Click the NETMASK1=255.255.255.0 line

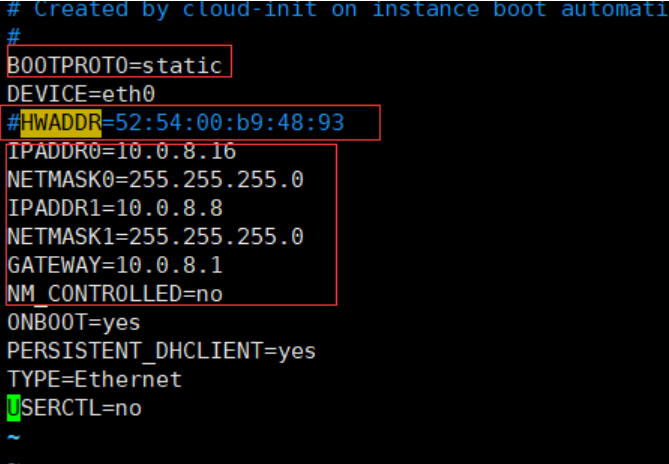tap(155, 237)
